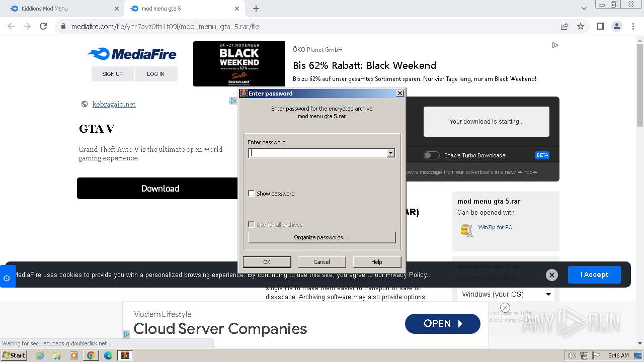The image size is (644, 362).
Task: Go back with the browser back arrow
Action: point(11,26)
